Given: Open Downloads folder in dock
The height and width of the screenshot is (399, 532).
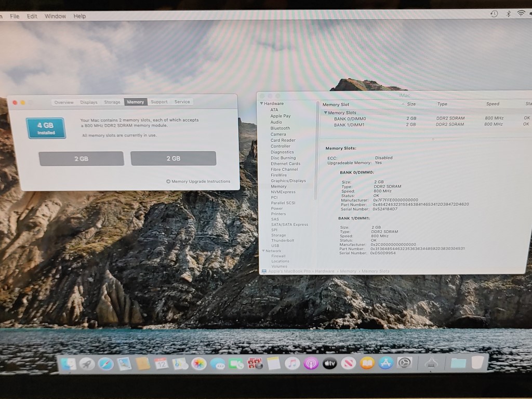Looking at the screenshot, I should [x=458, y=363].
